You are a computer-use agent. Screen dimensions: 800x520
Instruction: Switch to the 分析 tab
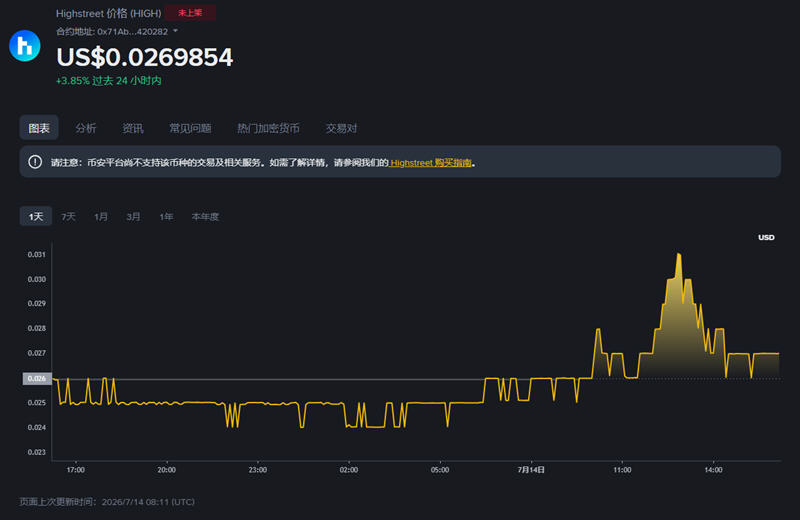86,128
